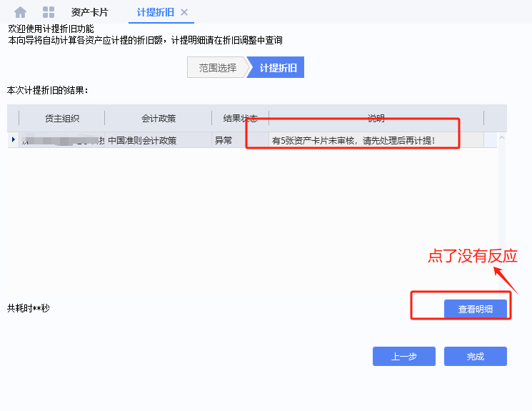
Task: Open the application grid menu icon
Action: [x=49, y=12]
